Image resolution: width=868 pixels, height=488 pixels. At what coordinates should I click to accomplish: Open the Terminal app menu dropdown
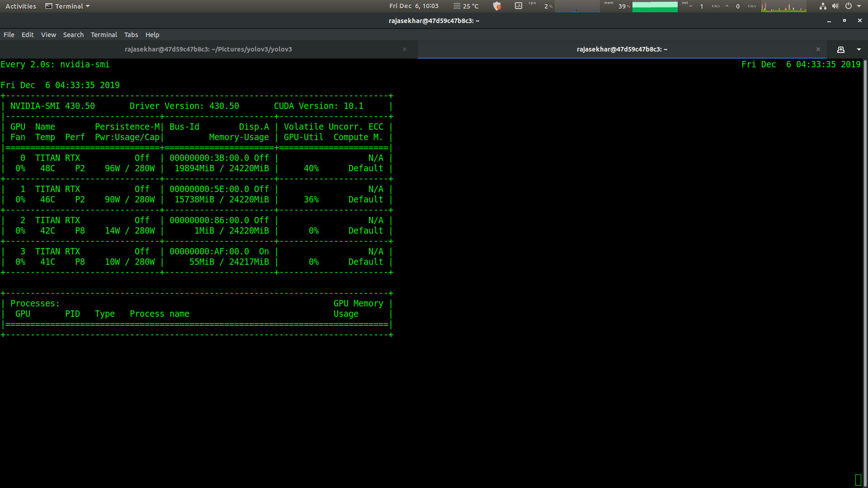coord(68,6)
